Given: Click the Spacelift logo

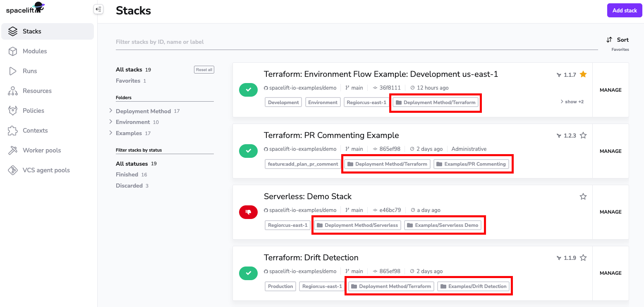Looking at the screenshot, I should 25,9.
